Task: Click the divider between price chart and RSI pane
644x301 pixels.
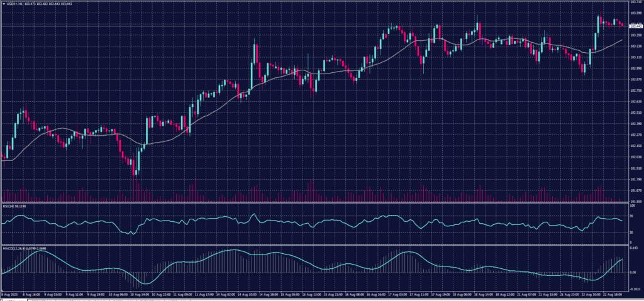Action: 314,203
